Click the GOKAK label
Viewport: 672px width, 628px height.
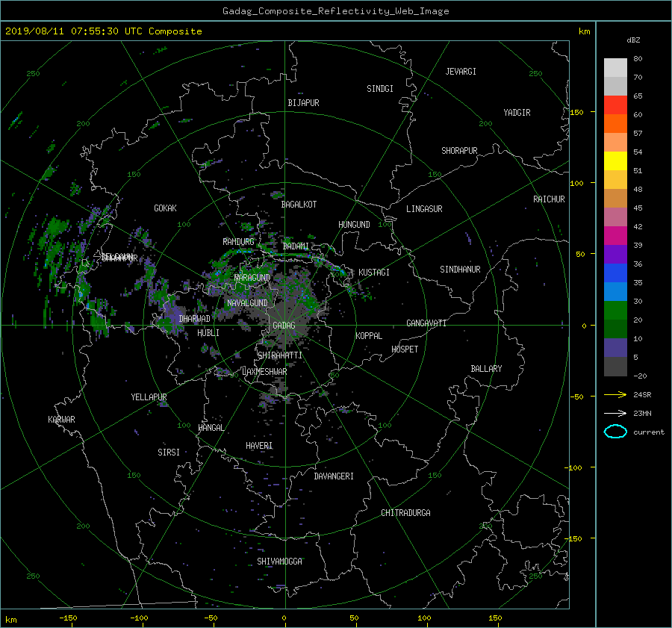click(165, 208)
